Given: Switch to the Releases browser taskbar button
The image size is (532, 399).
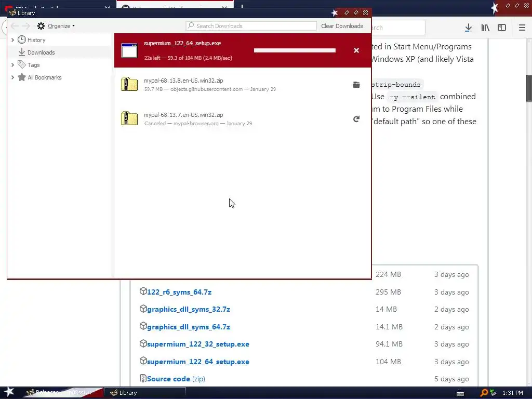Looking at the screenshot, I should pos(63,393).
